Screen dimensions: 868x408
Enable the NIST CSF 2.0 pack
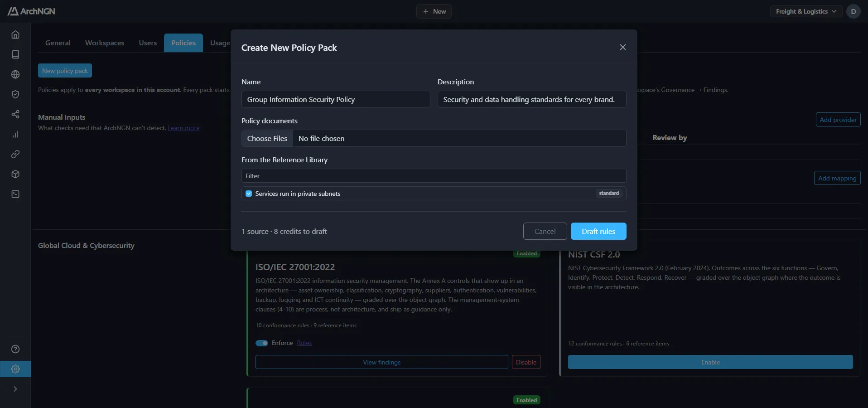pyautogui.click(x=710, y=362)
